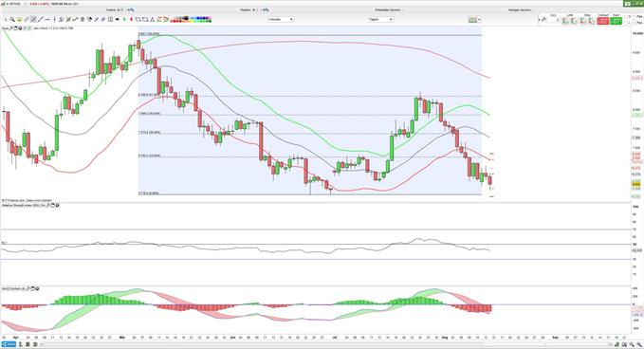Click the first Limit order icon
Screen dimensions: 644x349
click(x=564, y=21)
